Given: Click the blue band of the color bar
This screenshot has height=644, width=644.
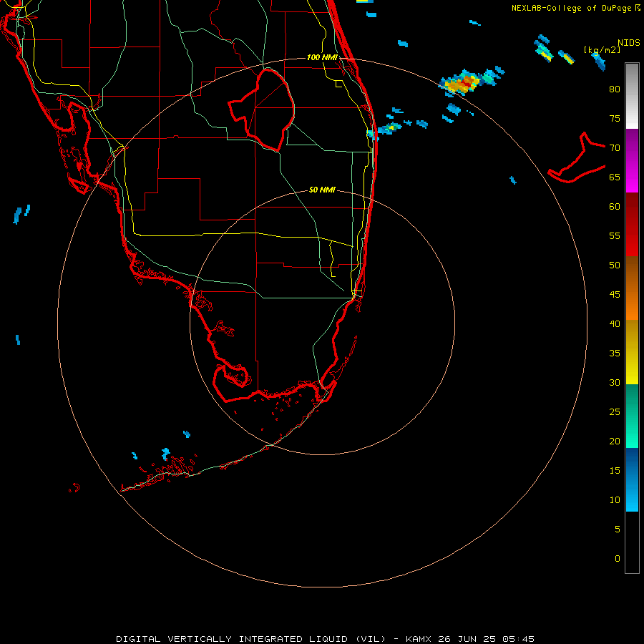Looking at the screenshot, I should [632, 479].
